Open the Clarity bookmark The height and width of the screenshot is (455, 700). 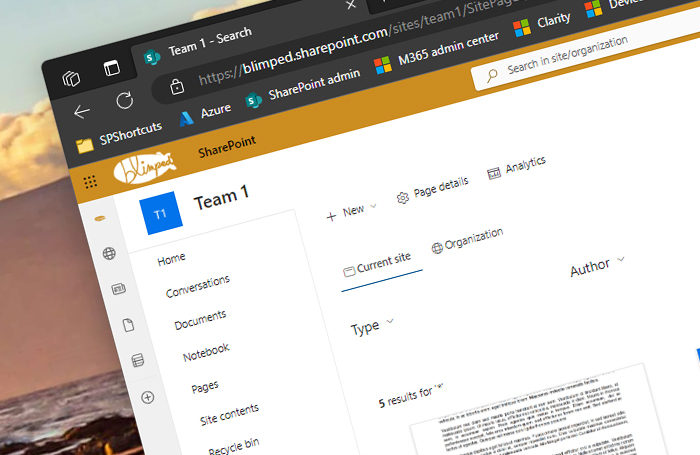542,24
